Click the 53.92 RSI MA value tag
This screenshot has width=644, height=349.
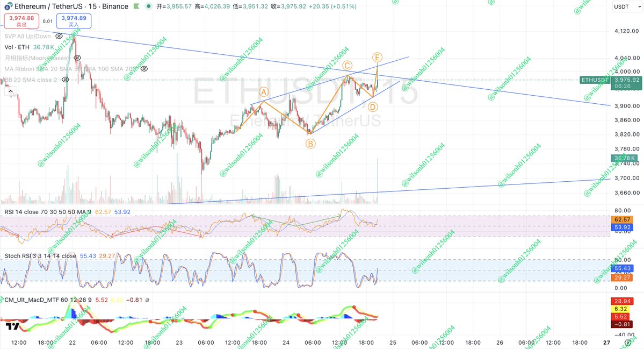point(622,227)
